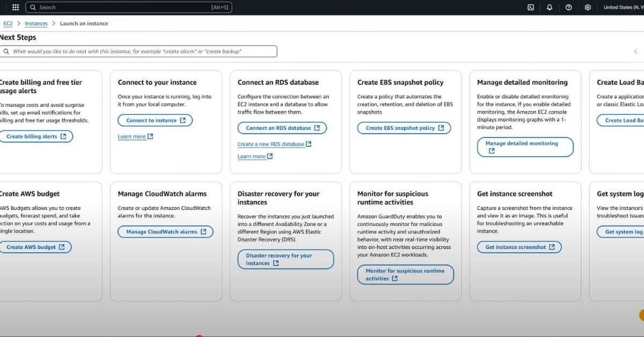Viewport: 644px width, 337px height.
Task: Click the Monitor for suspicious runtime activities card title
Action: coord(393,198)
